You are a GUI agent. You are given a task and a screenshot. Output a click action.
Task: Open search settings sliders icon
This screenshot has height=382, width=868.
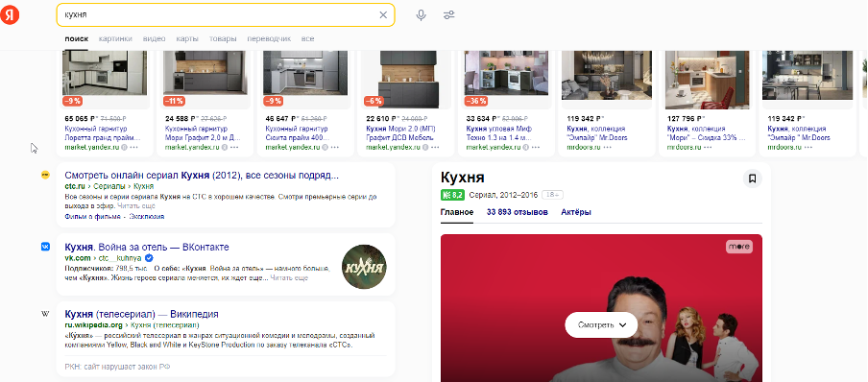pos(449,15)
